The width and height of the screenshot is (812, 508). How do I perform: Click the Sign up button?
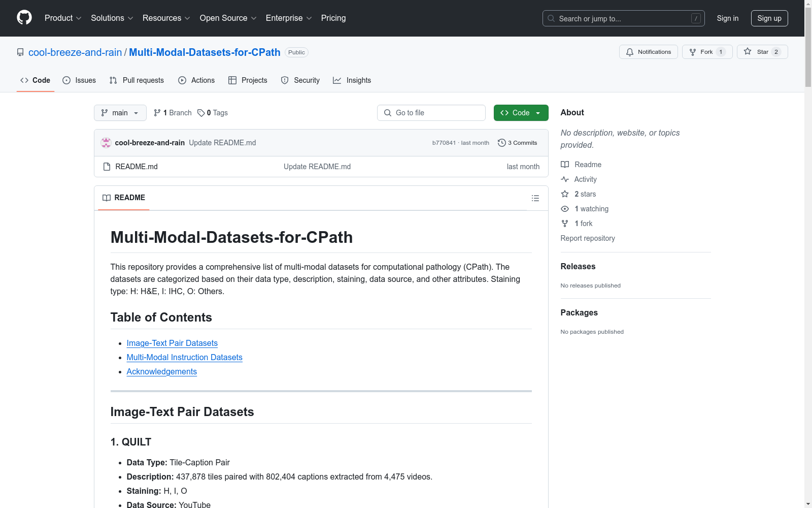pos(769,18)
